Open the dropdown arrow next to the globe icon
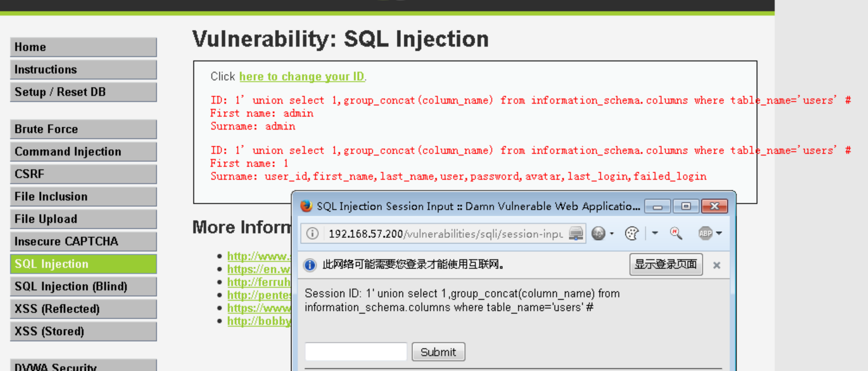 click(x=612, y=234)
